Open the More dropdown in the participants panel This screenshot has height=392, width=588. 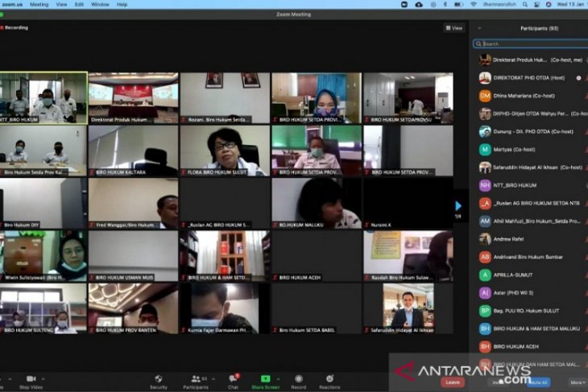tap(578, 382)
